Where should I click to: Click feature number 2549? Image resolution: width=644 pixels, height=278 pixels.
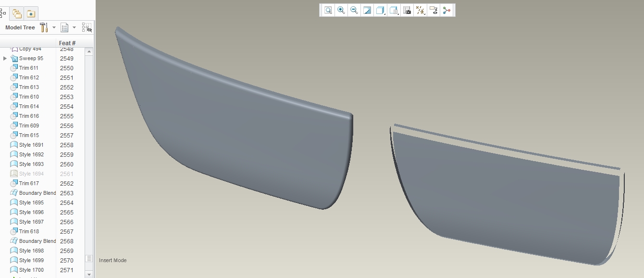point(67,58)
